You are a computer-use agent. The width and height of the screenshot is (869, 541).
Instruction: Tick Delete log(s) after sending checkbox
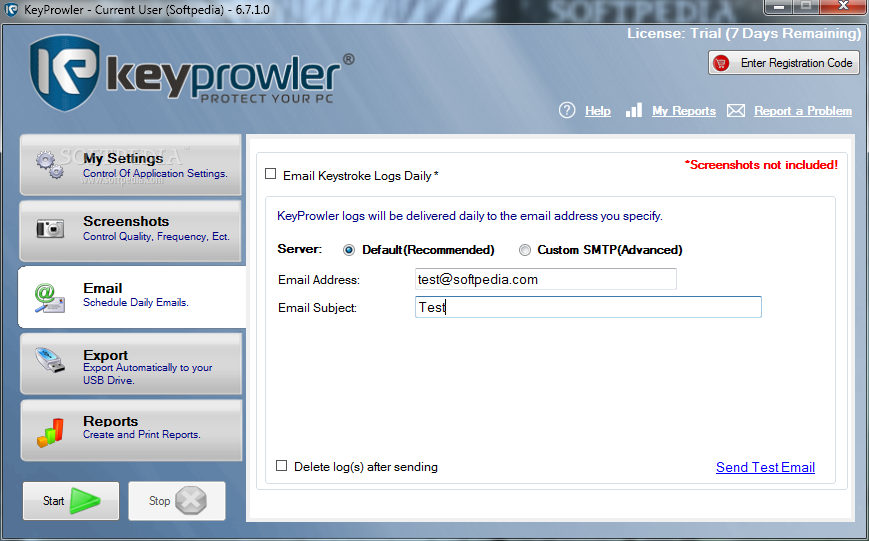pos(282,466)
